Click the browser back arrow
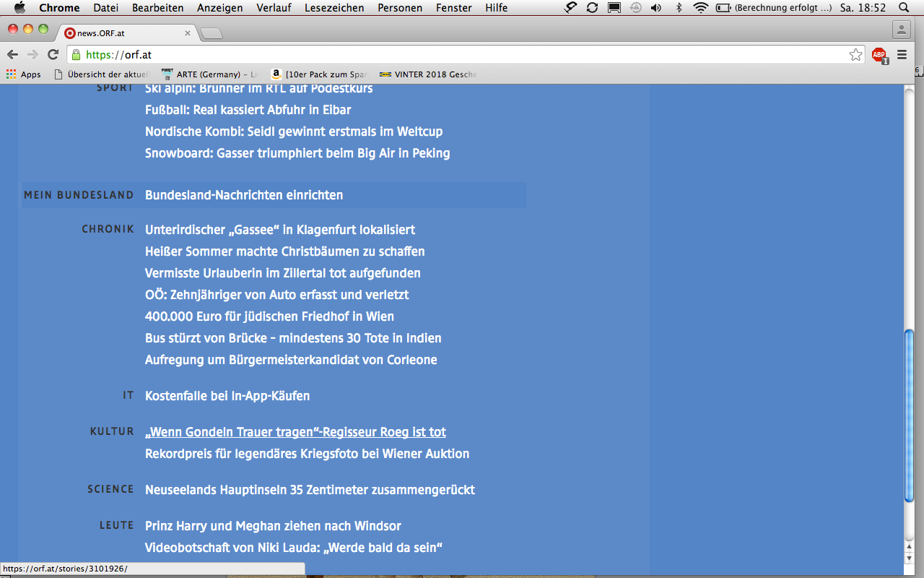The image size is (924, 578). 12,55
